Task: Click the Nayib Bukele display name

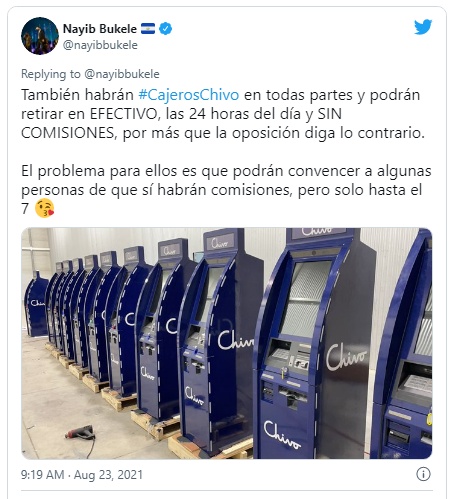Action: pos(100,29)
